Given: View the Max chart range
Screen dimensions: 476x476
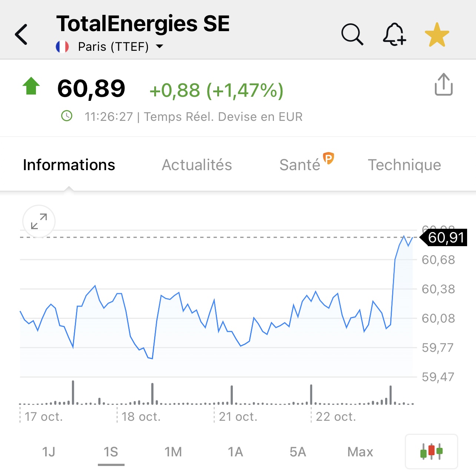Looking at the screenshot, I should (360, 452).
